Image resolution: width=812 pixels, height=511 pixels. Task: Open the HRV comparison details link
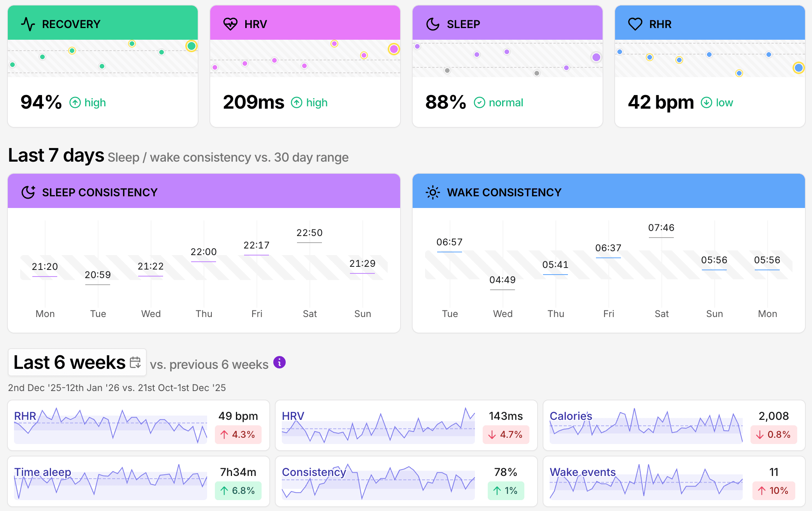tap(293, 416)
